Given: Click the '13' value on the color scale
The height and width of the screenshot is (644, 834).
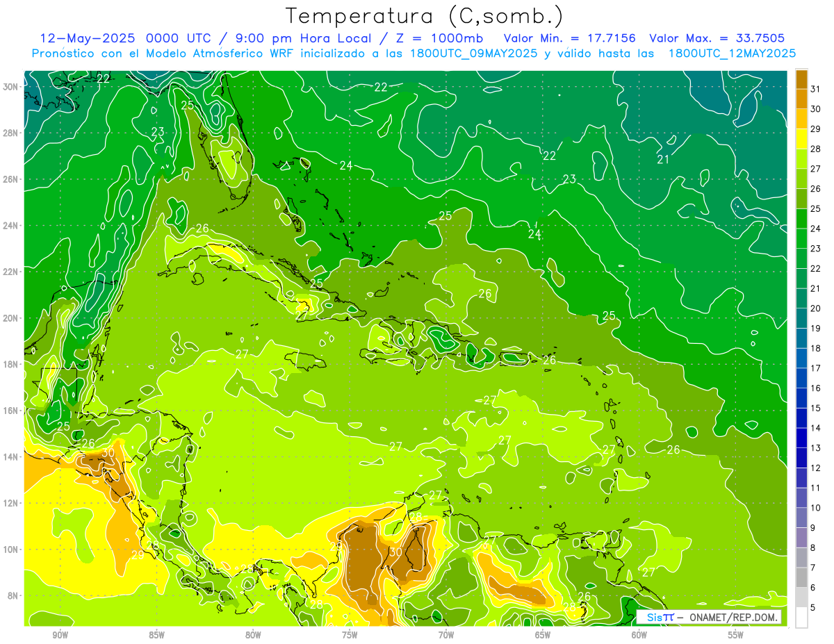Looking at the screenshot, I should [815, 448].
